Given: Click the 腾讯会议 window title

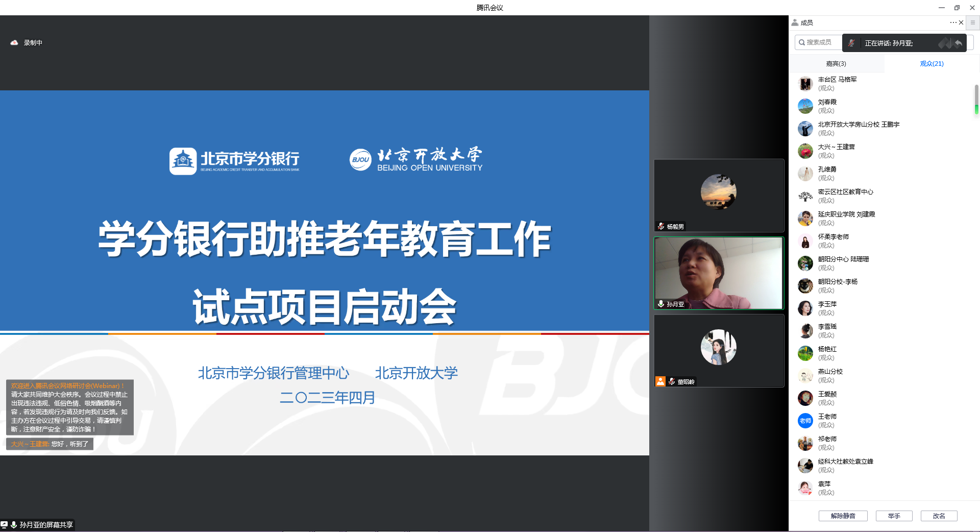Looking at the screenshot, I should click(x=490, y=8).
